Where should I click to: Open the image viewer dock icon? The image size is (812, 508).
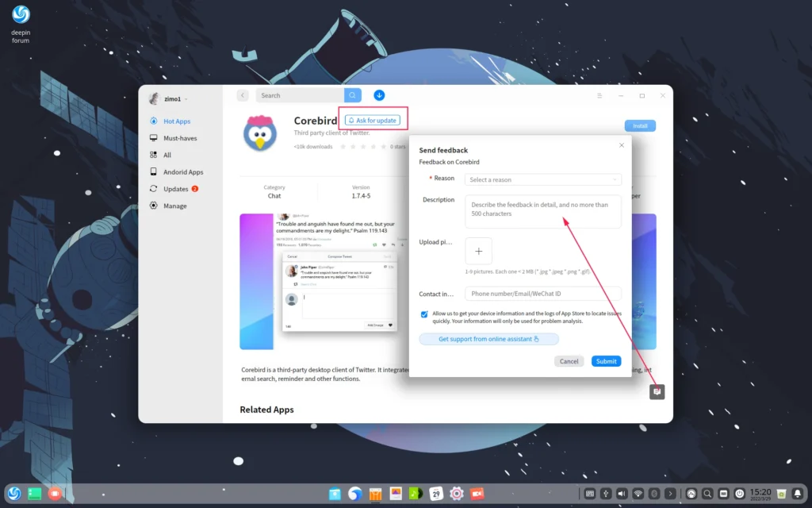point(396,494)
